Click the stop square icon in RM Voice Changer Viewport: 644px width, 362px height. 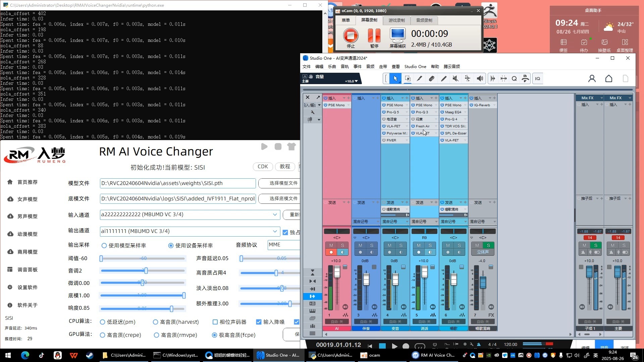tap(278, 146)
